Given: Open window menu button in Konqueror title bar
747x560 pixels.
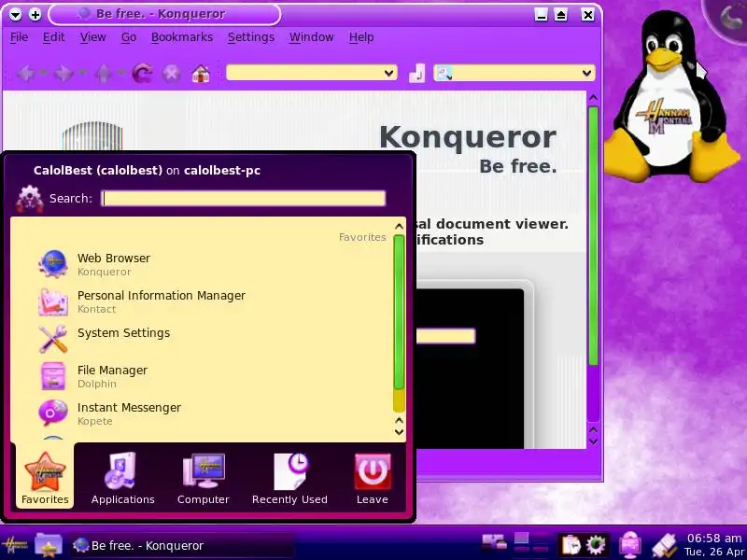Looking at the screenshot, I should (15, 15).
